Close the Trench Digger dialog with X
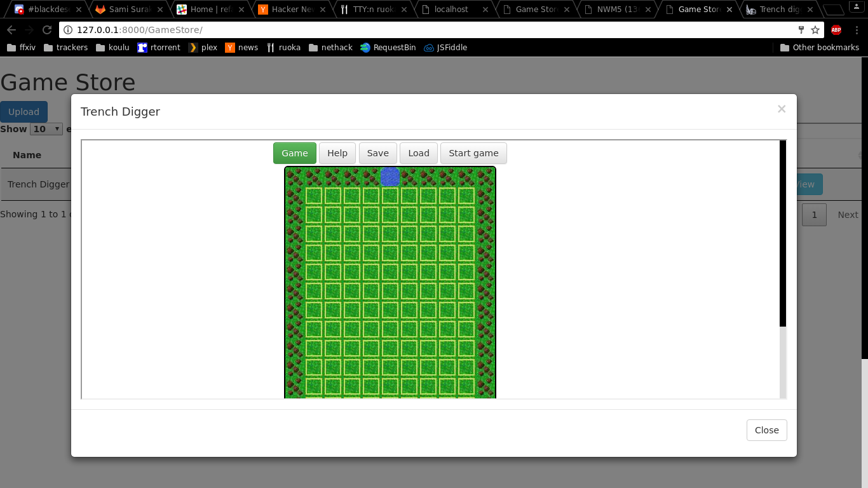The height and width of the screenshot is (488, 868). pyautogui.click(x=782, y=109)
